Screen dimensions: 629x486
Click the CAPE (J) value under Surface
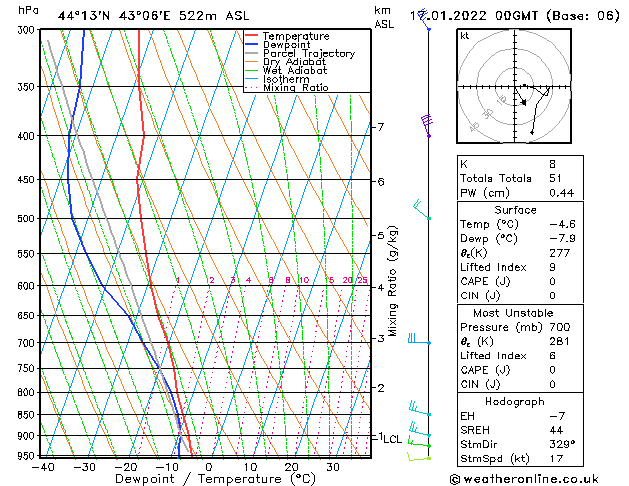552,281
